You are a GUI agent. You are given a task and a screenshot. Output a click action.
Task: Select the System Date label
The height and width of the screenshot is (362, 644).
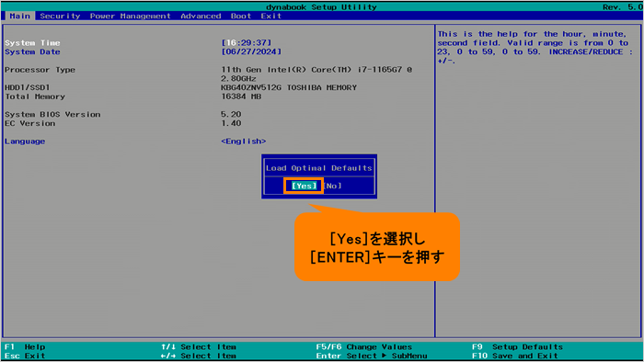32,51
